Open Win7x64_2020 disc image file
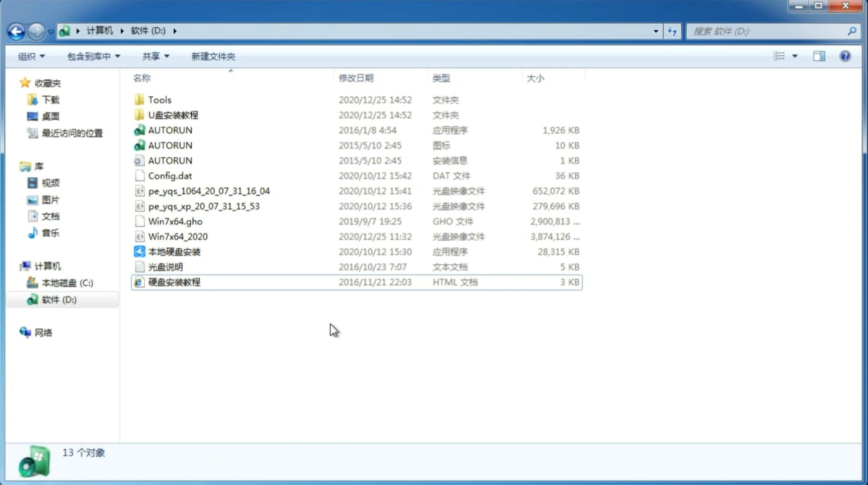 coord(177,237)
